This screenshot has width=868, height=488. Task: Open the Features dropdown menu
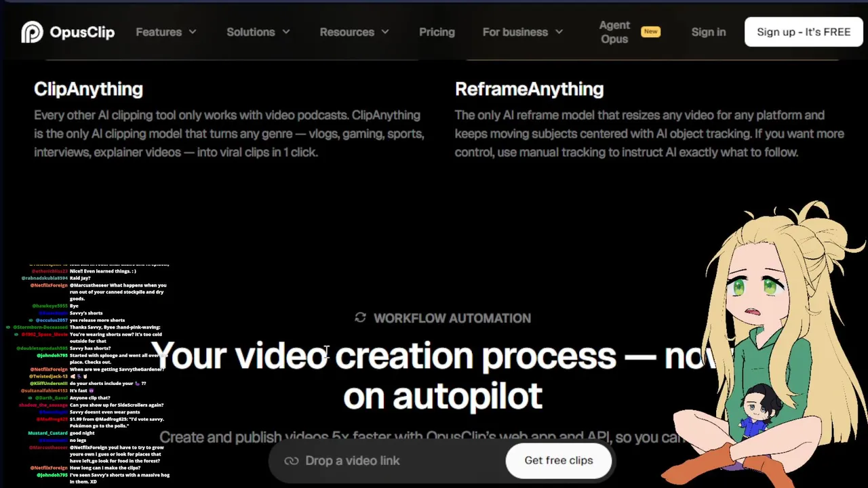(x=166, y=32)
